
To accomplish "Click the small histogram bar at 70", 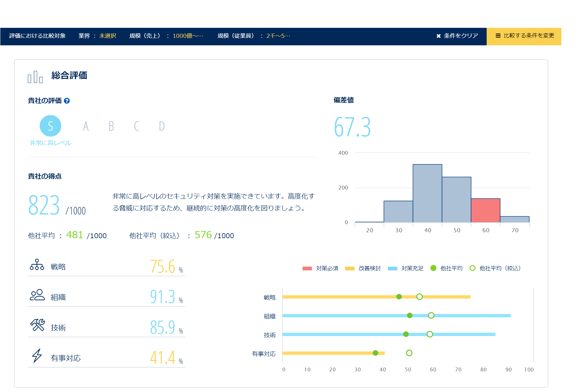I will [515, 219].
